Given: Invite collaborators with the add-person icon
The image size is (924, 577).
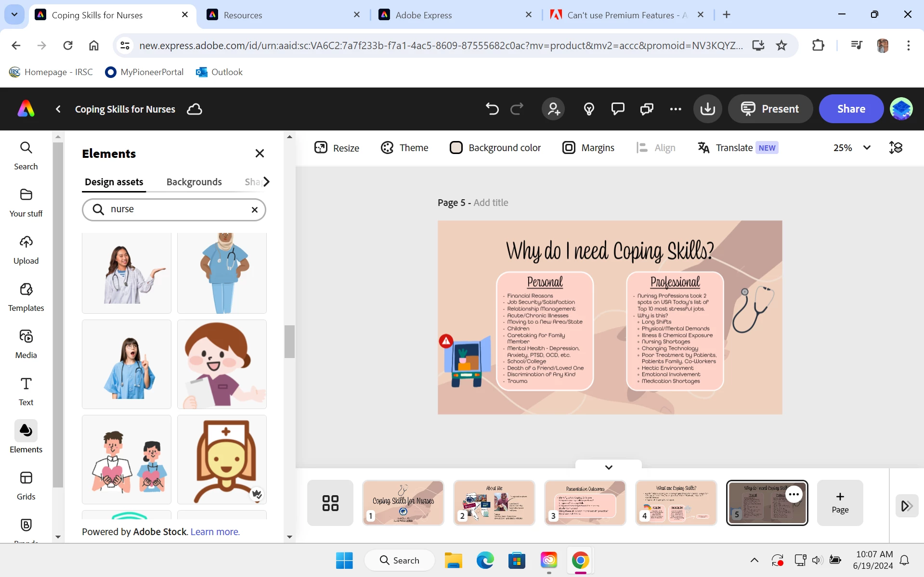Looking at the screenshot, I should 553,109.
